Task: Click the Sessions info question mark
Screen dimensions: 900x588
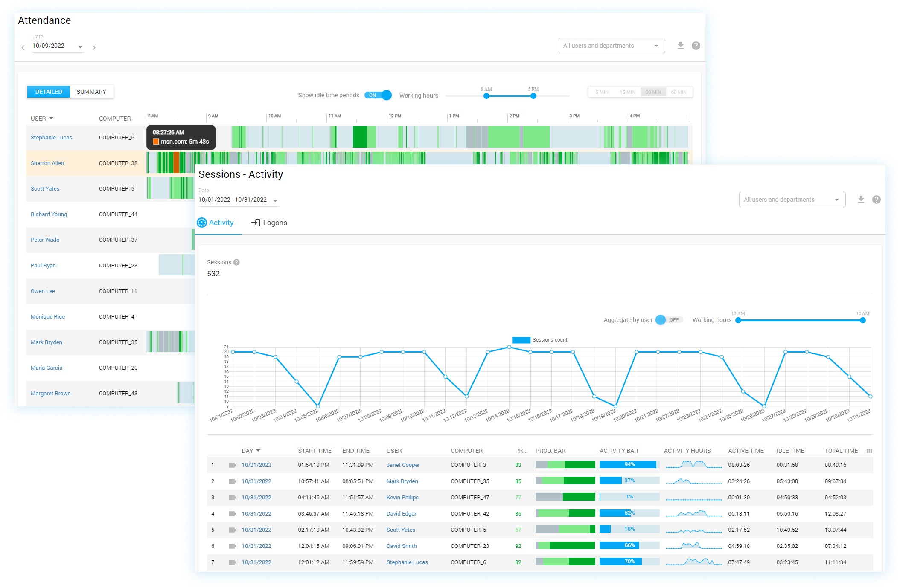Action: pos(236,262)
